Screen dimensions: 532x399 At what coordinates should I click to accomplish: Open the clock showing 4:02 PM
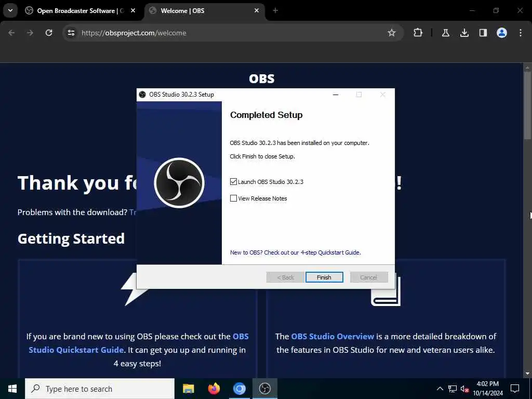pos(488,389)
